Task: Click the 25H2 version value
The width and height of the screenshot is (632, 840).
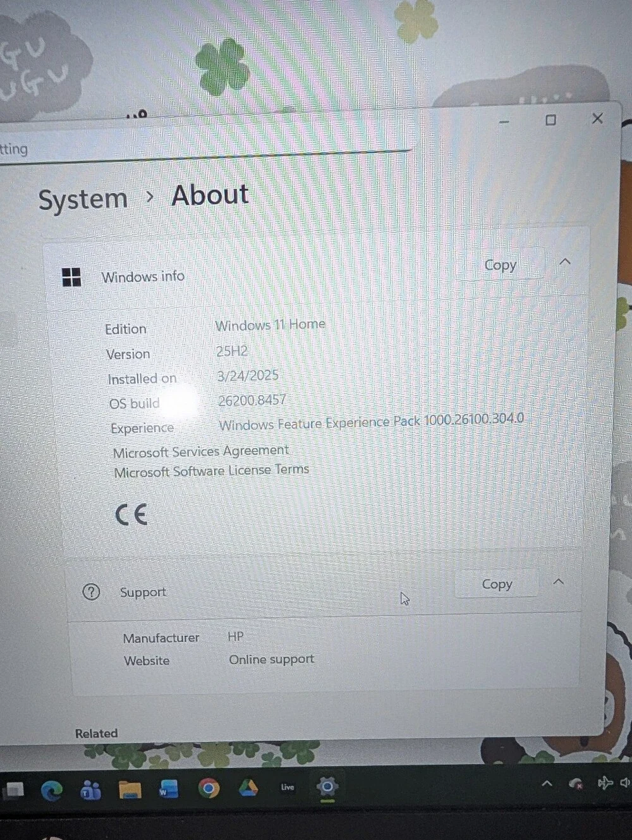Action: tap(232, 351)
